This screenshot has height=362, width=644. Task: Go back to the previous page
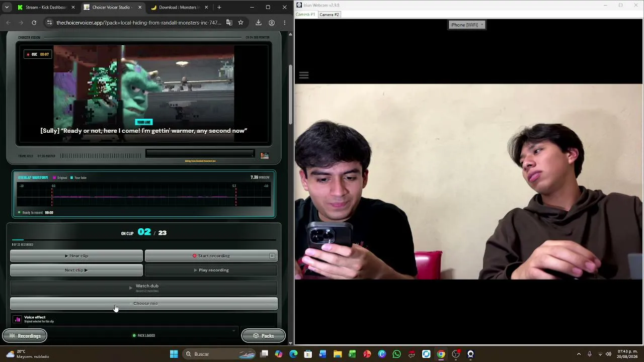(x=8, y=23)
